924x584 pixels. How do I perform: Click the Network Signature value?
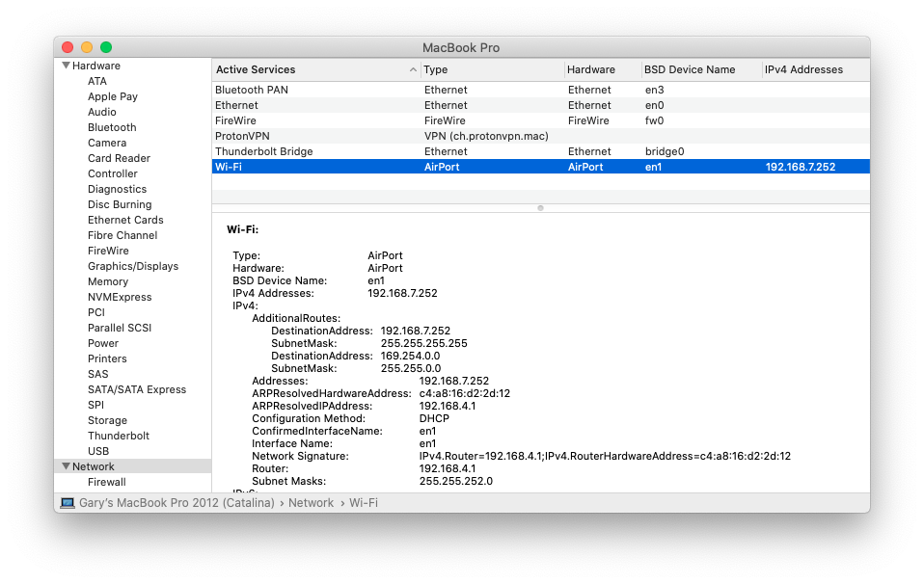click(x=605, y=456)
